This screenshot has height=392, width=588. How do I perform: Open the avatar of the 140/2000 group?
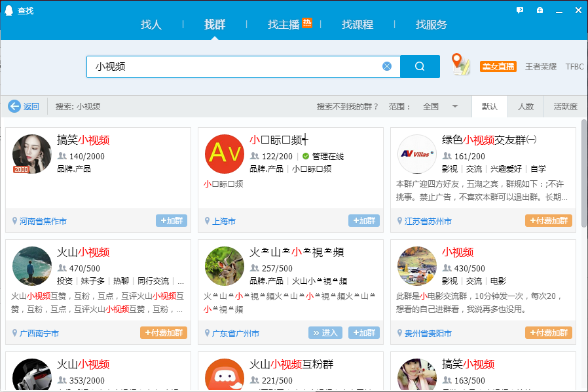coord(32,154)
